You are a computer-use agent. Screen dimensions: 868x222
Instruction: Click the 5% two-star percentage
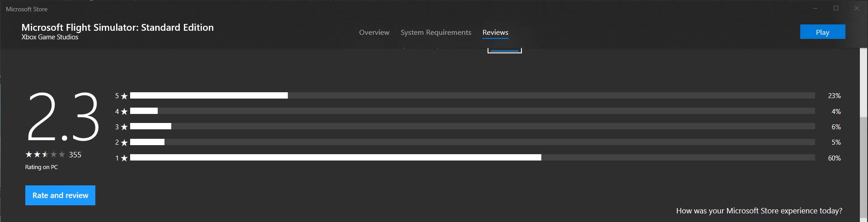point(836,142)
